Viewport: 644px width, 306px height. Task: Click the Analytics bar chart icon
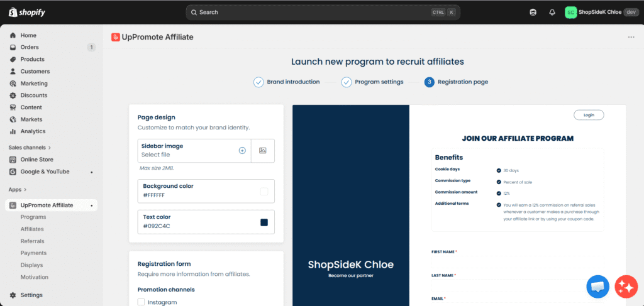click(x=13, y=131)
